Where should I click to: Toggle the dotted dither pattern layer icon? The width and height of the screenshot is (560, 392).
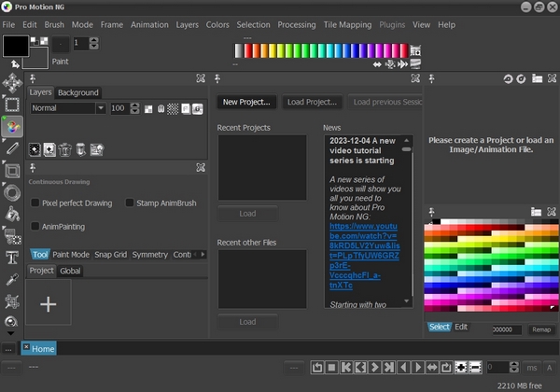[x=173, y=108]
